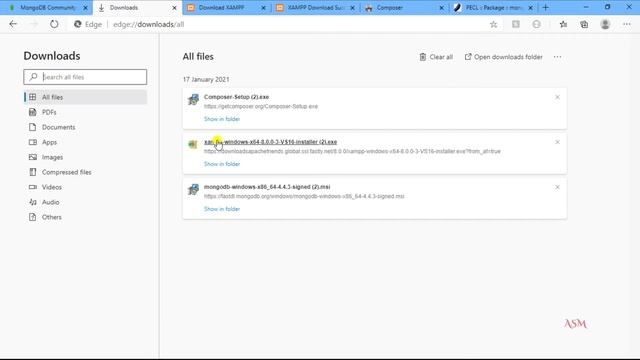This screenshot has width=640, height=360.
Task: Show xampp installer in folder
Action: [x=222, y=164]
